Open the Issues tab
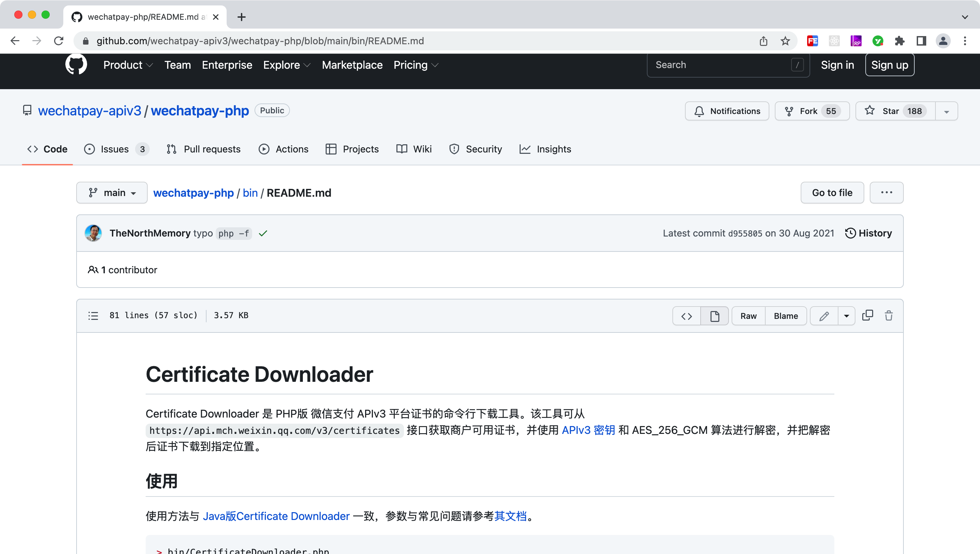Screen dimensions: 980x554 click(x=115, y=149)
